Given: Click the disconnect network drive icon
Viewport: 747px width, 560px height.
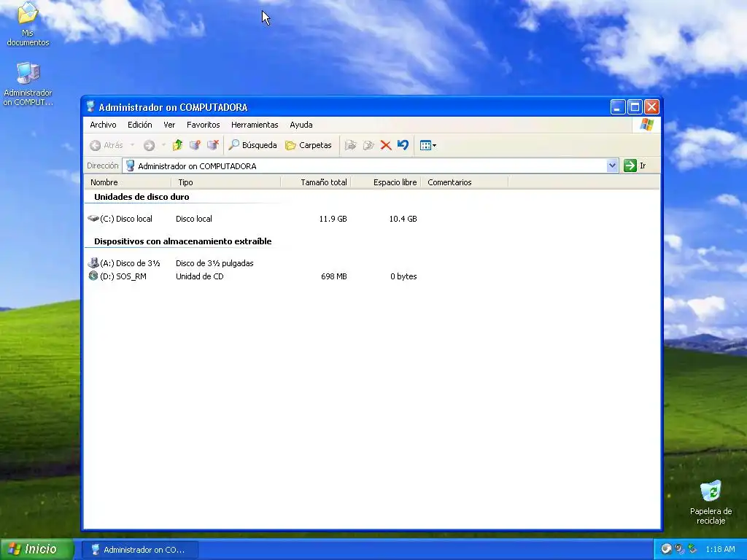Looking at the screenshot, I should point(213,145).
